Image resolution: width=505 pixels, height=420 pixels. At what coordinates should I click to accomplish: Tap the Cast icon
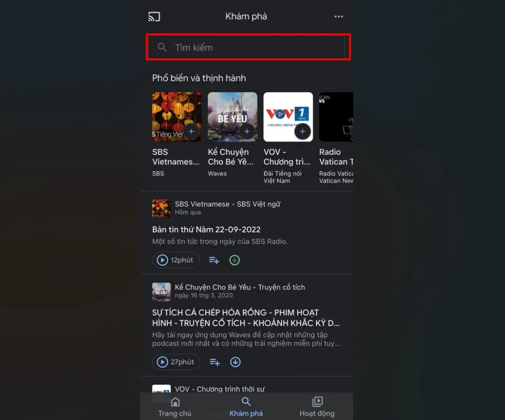pyautogui.click(x=154, y=16)
